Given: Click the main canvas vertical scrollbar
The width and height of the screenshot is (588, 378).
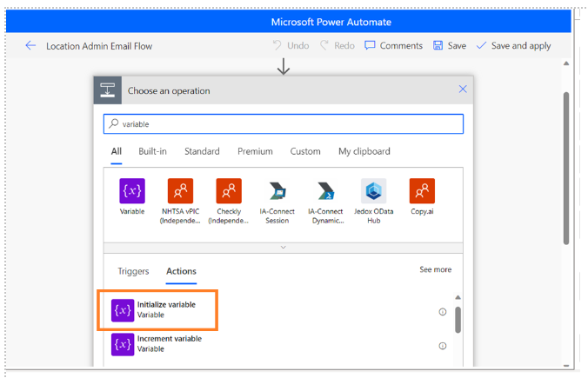Looking at the screenshot, I should (x=566, y=169).
